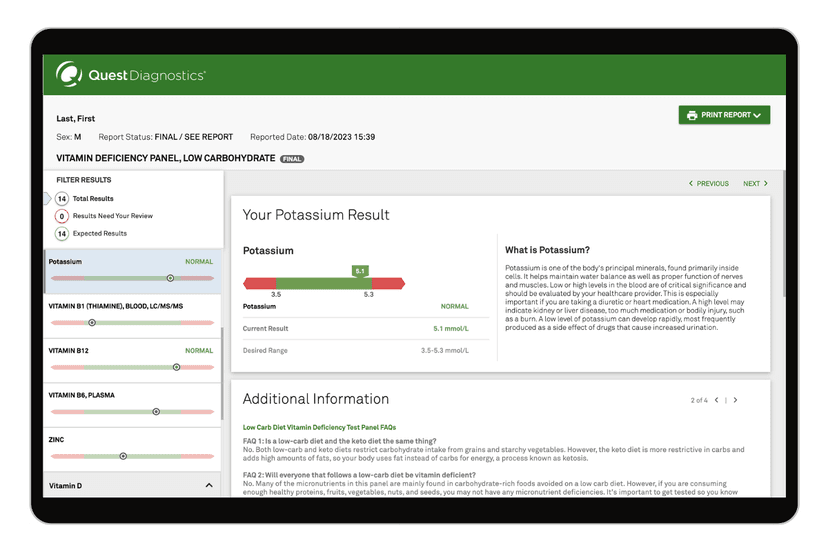
Task: Click the '2 of 4' page indicator
Action: [x=699, y=400]
